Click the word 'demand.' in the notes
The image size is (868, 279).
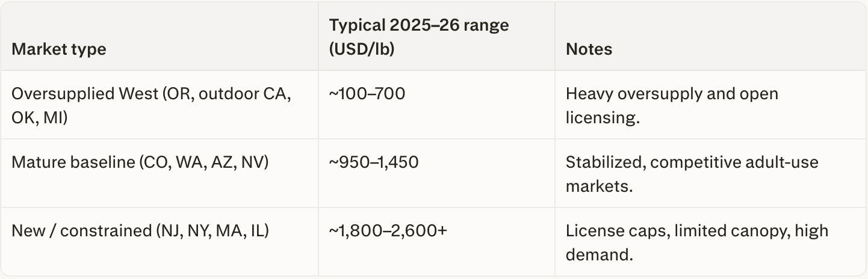599,254
